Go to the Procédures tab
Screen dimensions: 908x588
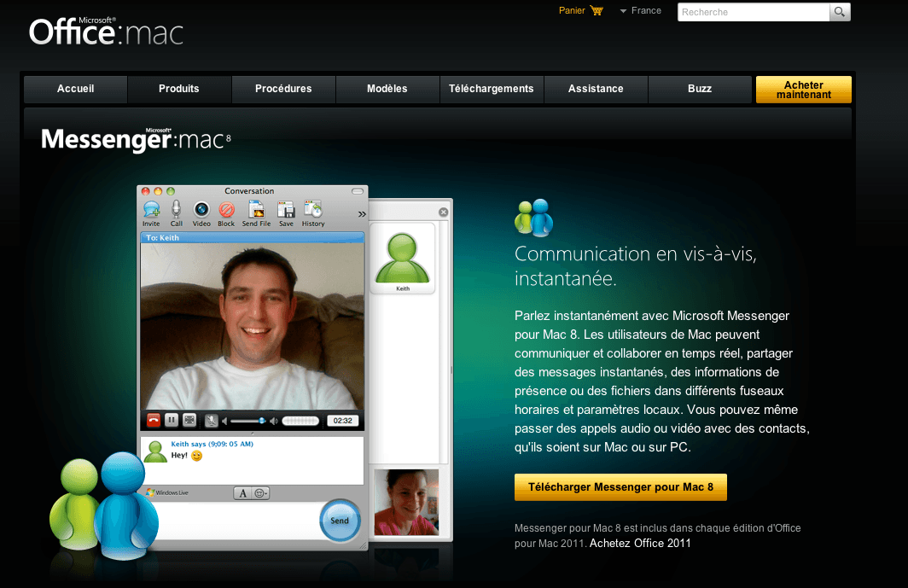pyautogui.click(x=283, y=90)
